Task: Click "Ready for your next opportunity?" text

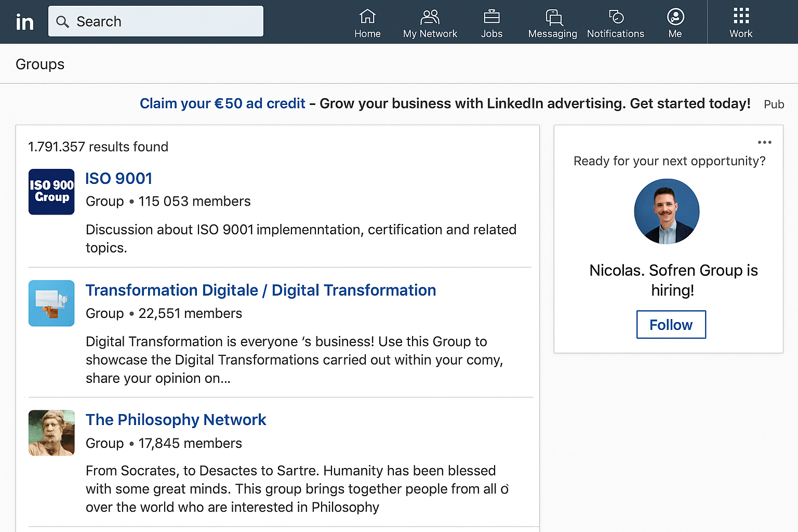Action: point(670,161)
